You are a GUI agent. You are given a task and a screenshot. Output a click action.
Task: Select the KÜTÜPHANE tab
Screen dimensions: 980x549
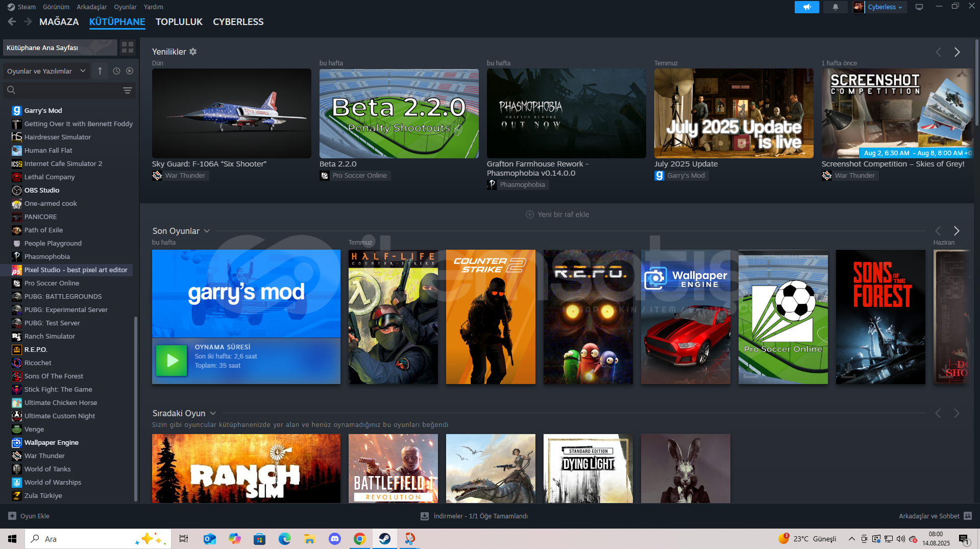[117, 21]
